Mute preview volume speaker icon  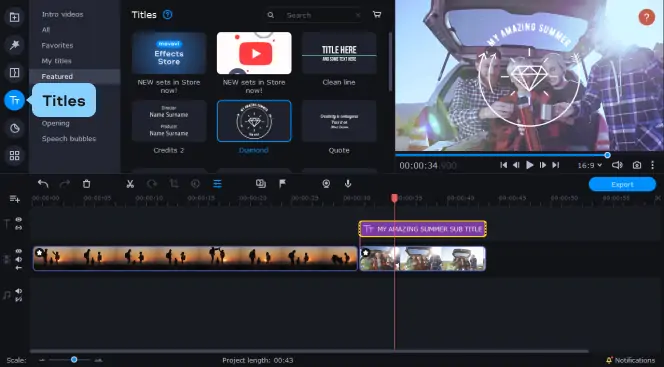click(617, 165)
